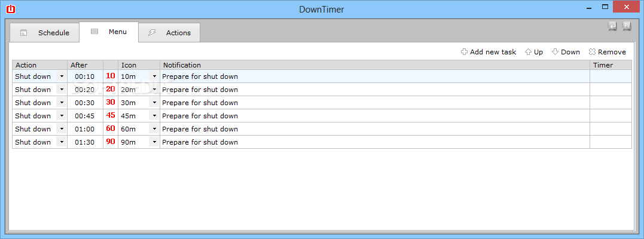Image resolution: width=644 pixels, height=239 pixels.
Task: Edit the notification text in the 01:30 row
Action: tap(375, 142)
